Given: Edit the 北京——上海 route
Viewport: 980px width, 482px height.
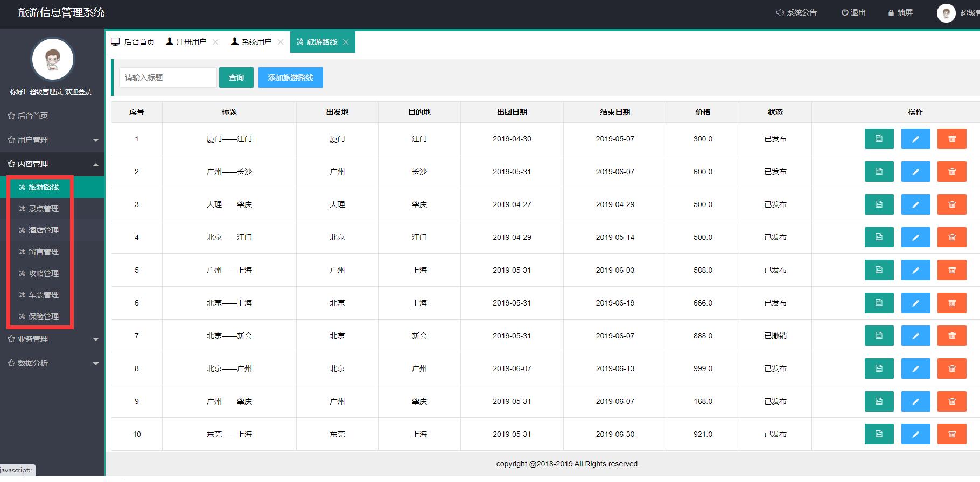Looking at the screenshot, I should click(915, 303).
